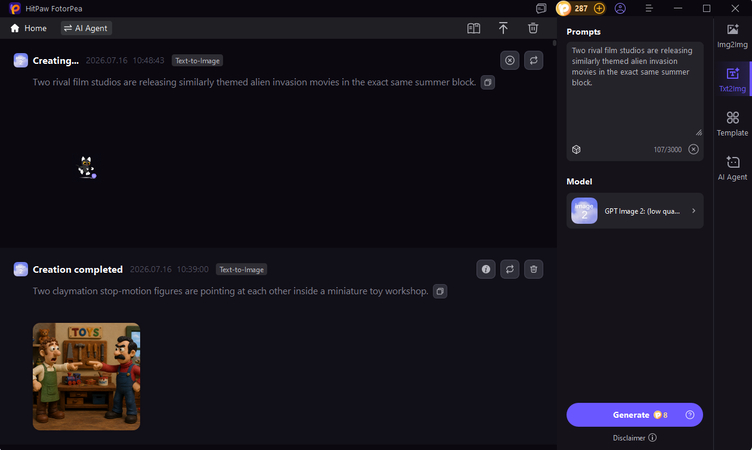Cancel the in-progress creation task

(509, 60)
